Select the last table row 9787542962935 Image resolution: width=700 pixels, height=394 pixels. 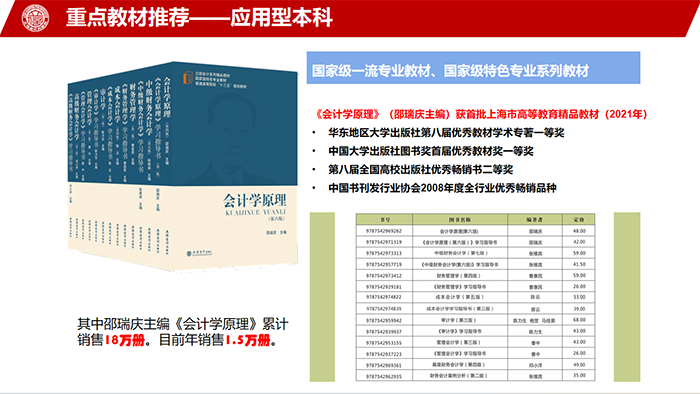click(x=475, y=376)
